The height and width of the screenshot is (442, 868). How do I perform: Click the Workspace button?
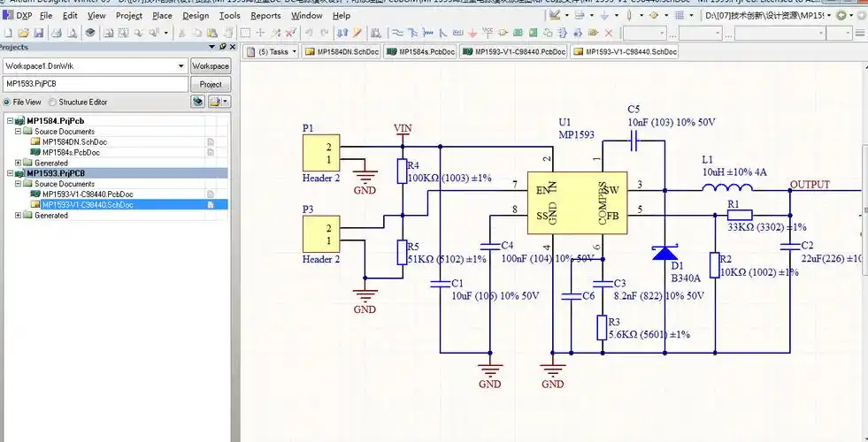tap(211, 66)
